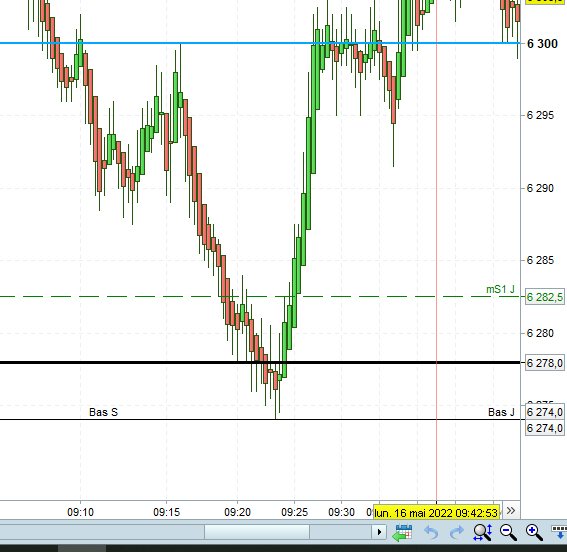The image size is (567, 552).
Task: Click the 6 282,5 price label
Action: [544, 297]
